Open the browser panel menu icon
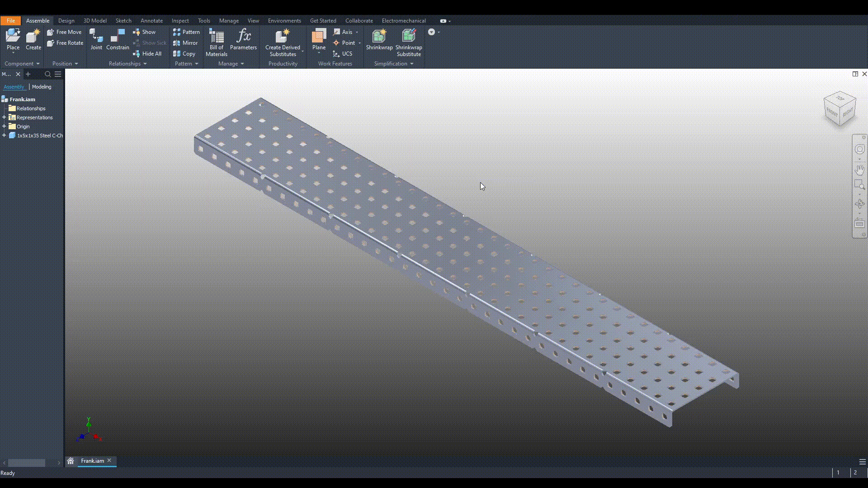The width and height of the screenshot is (868, 488). 58,74
